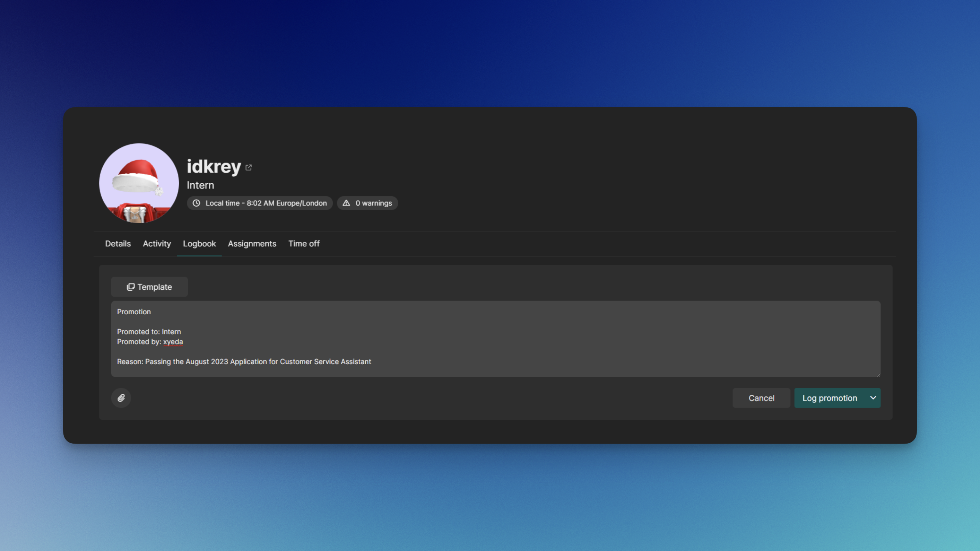Click the warning triangle icon
The width and height of the screenshot is (980, 551).
(x=346, y=203)
